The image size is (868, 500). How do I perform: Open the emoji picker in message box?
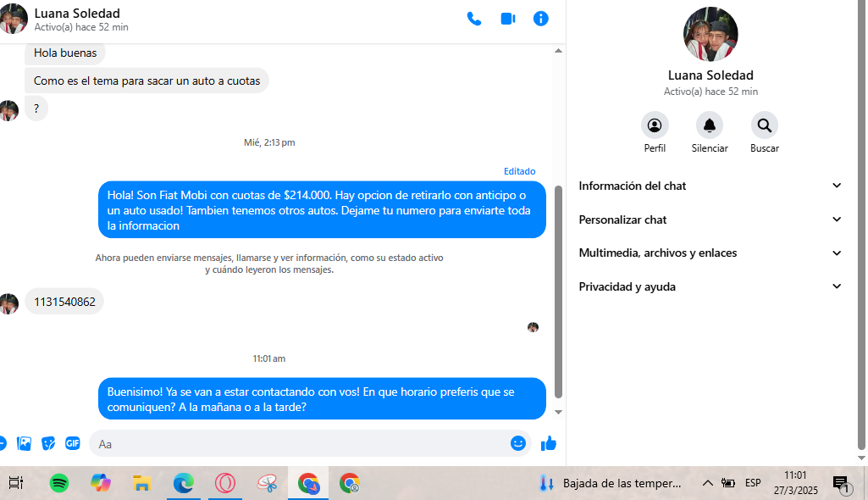tap(518, 443)
